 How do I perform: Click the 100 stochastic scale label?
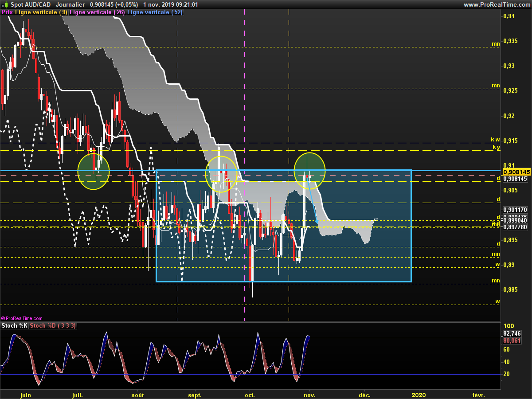(x=509, y=326)
